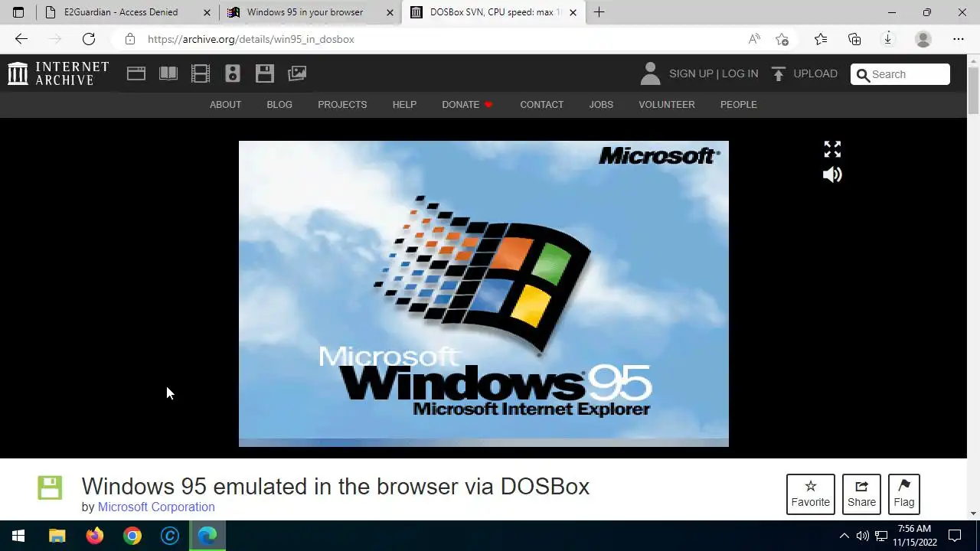The width and height of the screenshot is (980, 551).
Task: Close the Windows 95 in your browser tab
Action: click(390, 12)
